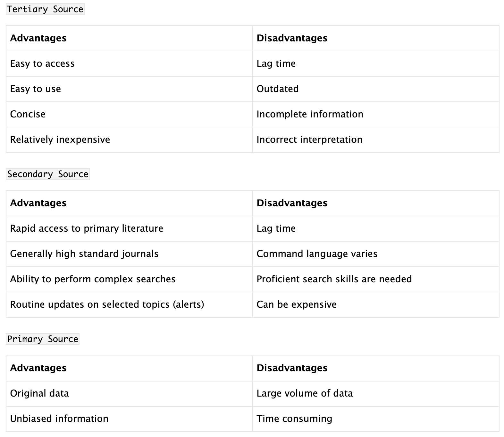The width and height of the screenshot is (504, 437).
Task: Click "Rapid access to primary literature" cell
Action: pos(87,228)
